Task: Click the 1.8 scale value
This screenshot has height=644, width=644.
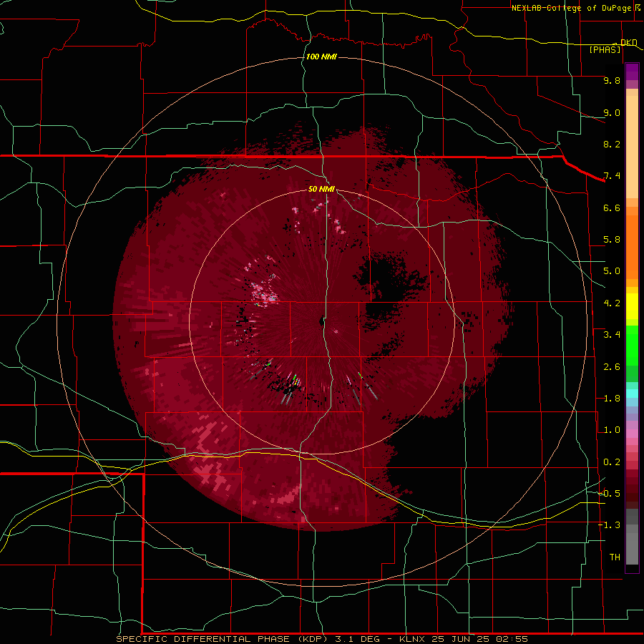Action: click(x=612, y=399)
